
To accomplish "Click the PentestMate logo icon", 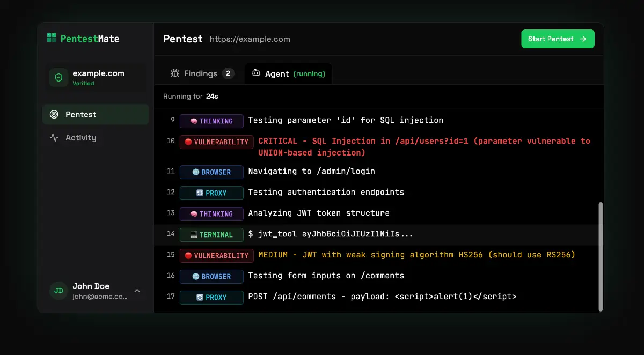I will point(52,38).
